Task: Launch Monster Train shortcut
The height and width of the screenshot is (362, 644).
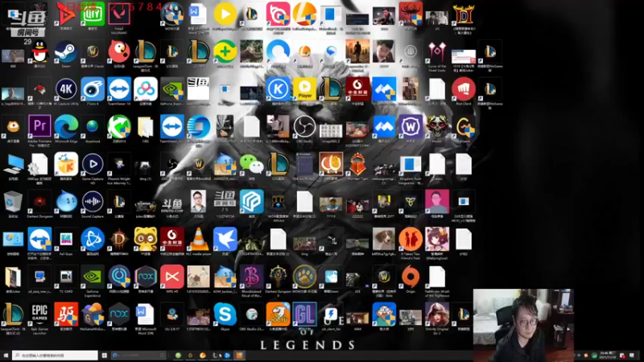Action: click(357, 164)
